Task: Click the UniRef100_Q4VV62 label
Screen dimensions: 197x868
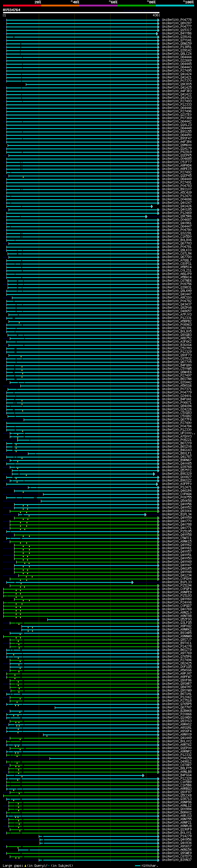Action: 177,544
